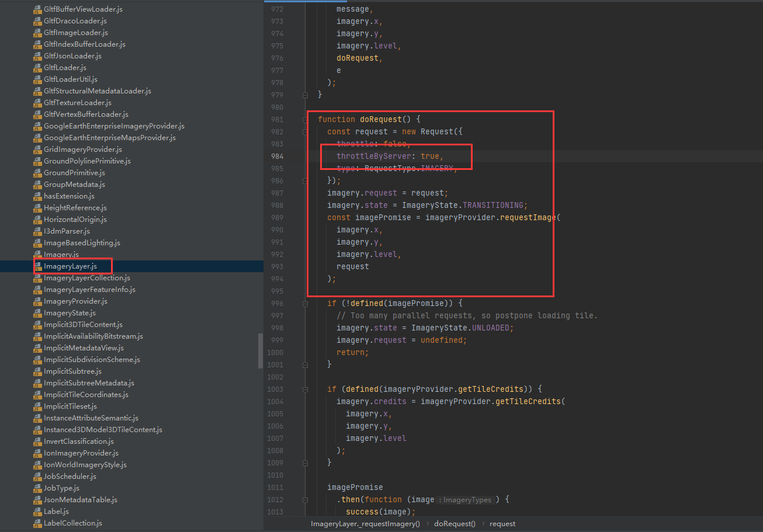The width and height of the screenshot is (763, 532).
Task: Click the ImageryLayer._requestImagery() breadcrumb
Action: click(x=365, y=524)
